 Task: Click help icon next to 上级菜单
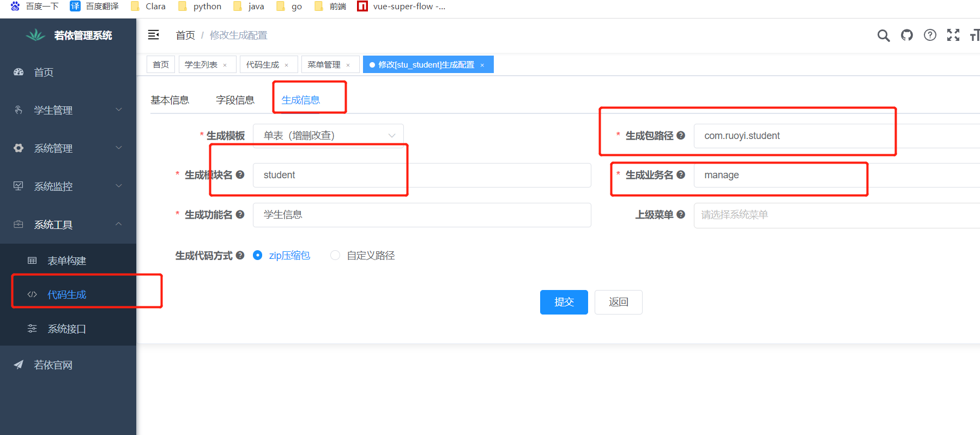click(x=681, y=214)
